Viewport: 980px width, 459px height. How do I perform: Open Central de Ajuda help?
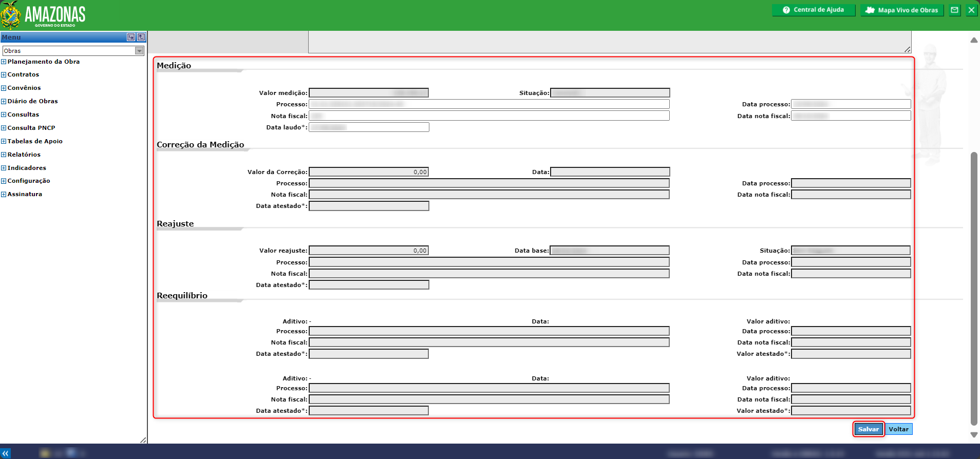click(814, 10)
